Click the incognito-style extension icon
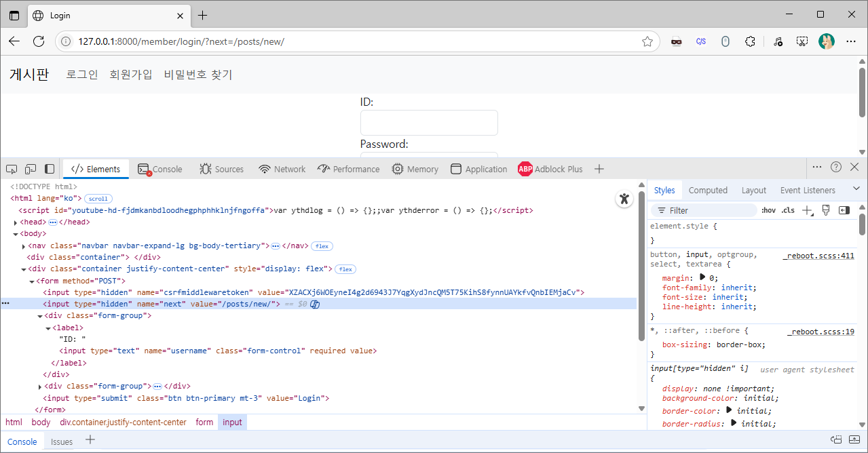The height and width of the screenshot is (453, 868). point(676,41)
